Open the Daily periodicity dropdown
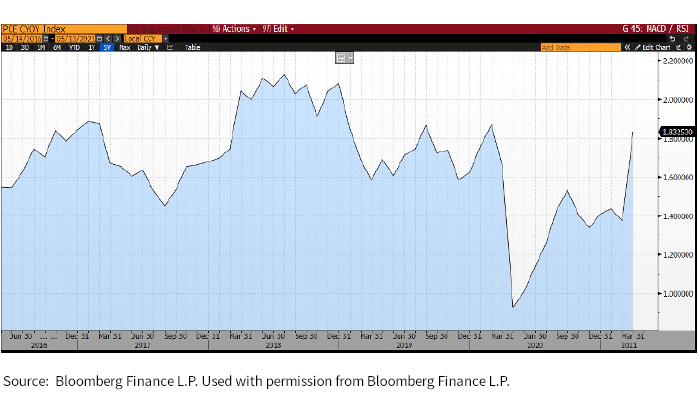Screen dimensions: 700x410 (x=147, y=47)
